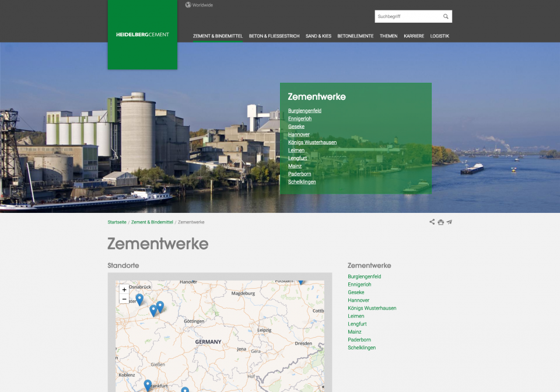Click the large gray Zementwerke page heading
Viewport: 560px width, 392px height.
(x=158, y=244)
